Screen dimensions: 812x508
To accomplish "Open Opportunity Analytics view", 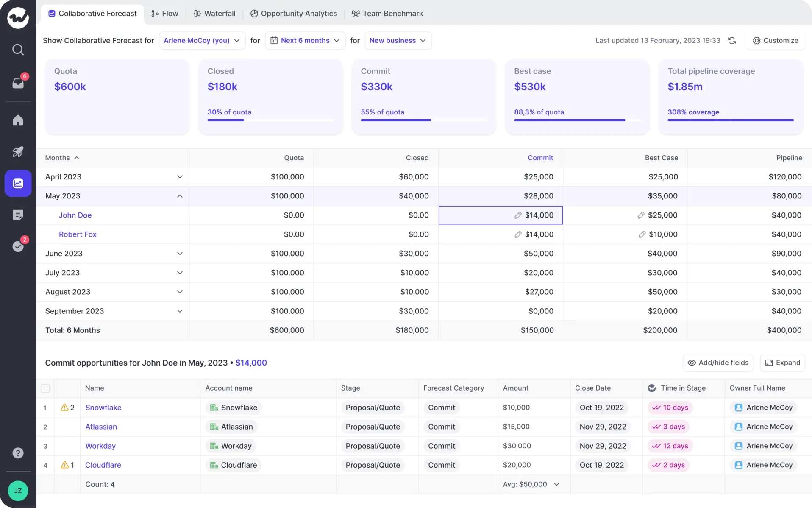I will pos(294,13).
